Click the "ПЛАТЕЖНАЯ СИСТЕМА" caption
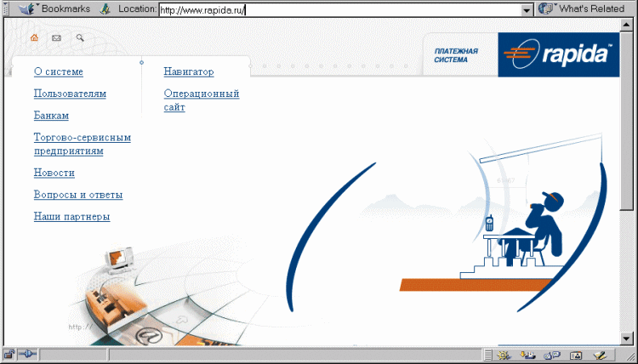The height and width of the screenshot is (364, 638). tap(456, 55)
